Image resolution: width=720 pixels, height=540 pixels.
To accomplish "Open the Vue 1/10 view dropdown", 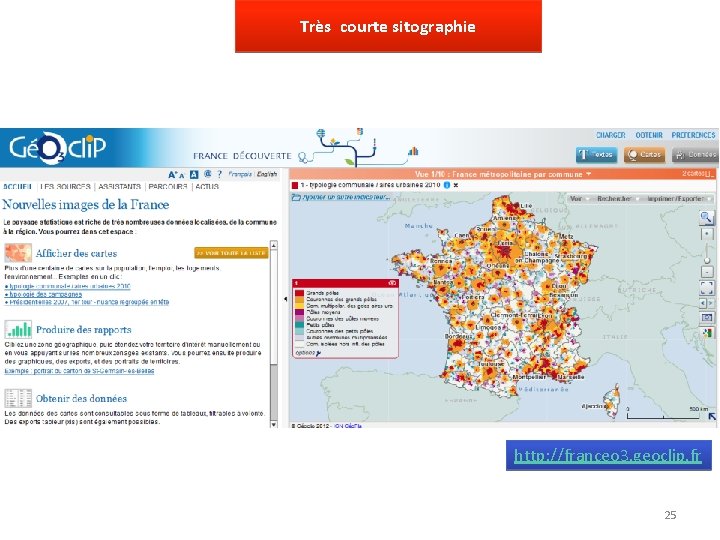I will tap(503, 174).
